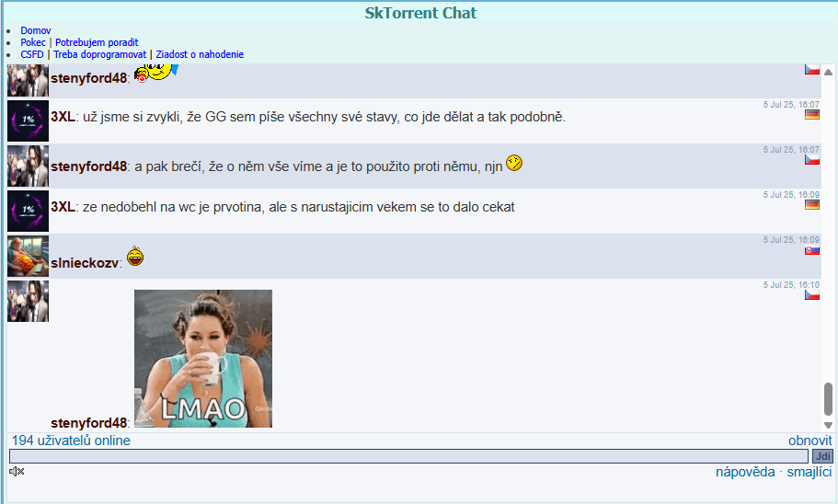Click the Czech flag on the LMAO message
Viewport: 838px width, 504px height.
tap(811, 295)
